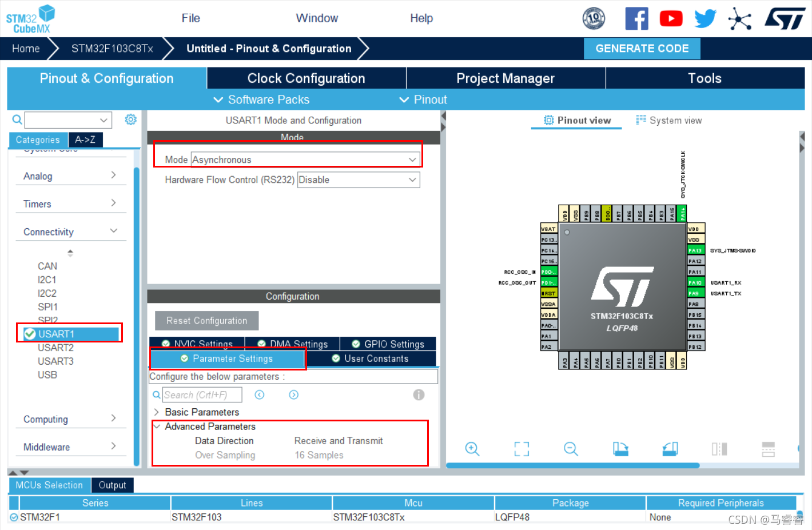Image resolution: width=812 pixels, height=530 pixels.
Task: Select the VBAT pin on chip
Action: (x=548, y=229)
